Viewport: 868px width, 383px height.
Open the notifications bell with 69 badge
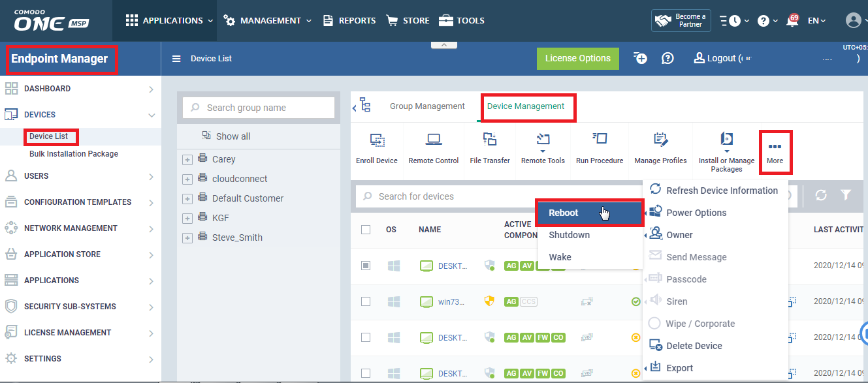[x=794, y=20]
